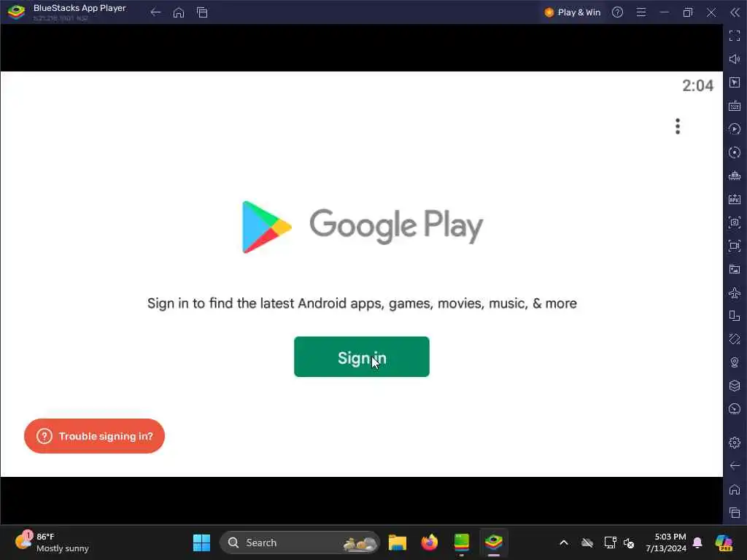Open the BlueStacks help question mark
The height and width of the screenshot is (560, 747).
coord(617,12)
